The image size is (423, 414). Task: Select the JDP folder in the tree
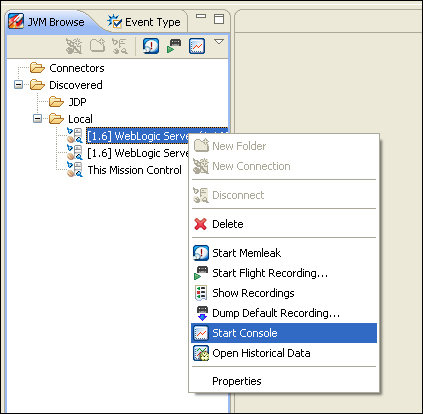pyautogui.click(x=77, y=102)
